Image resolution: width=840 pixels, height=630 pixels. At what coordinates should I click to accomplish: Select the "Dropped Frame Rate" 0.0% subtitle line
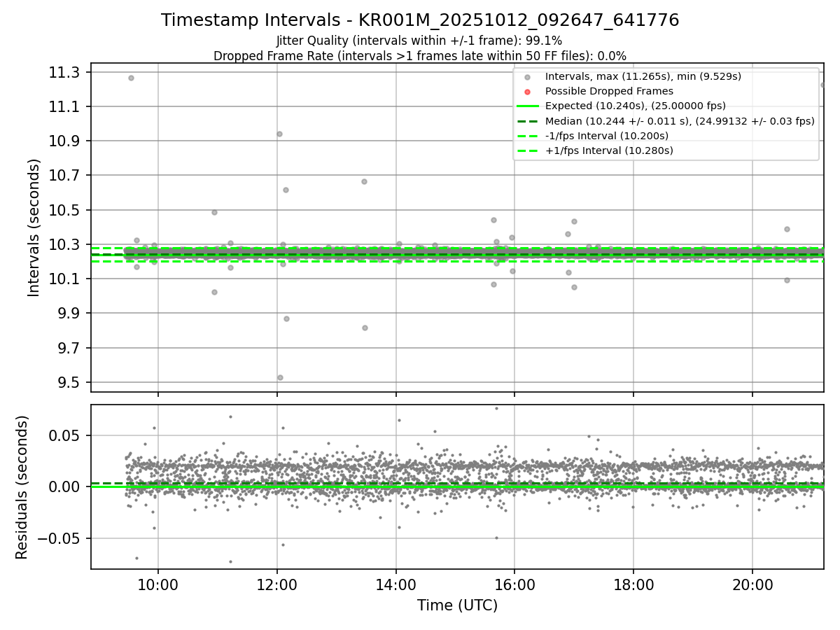tap(420, 56)
